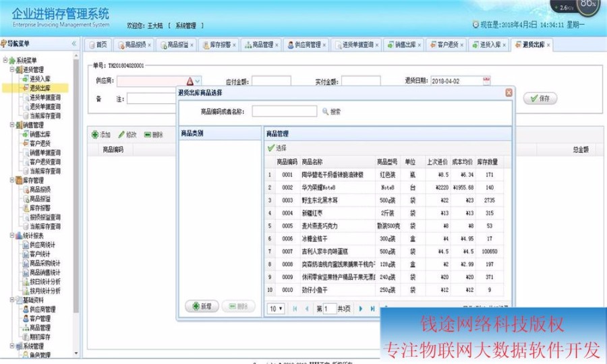607x364 pixels.
Task: Click the 搜索 magnifier icon in the dialog
Action: pyautogui.click(x=325, y=111)
